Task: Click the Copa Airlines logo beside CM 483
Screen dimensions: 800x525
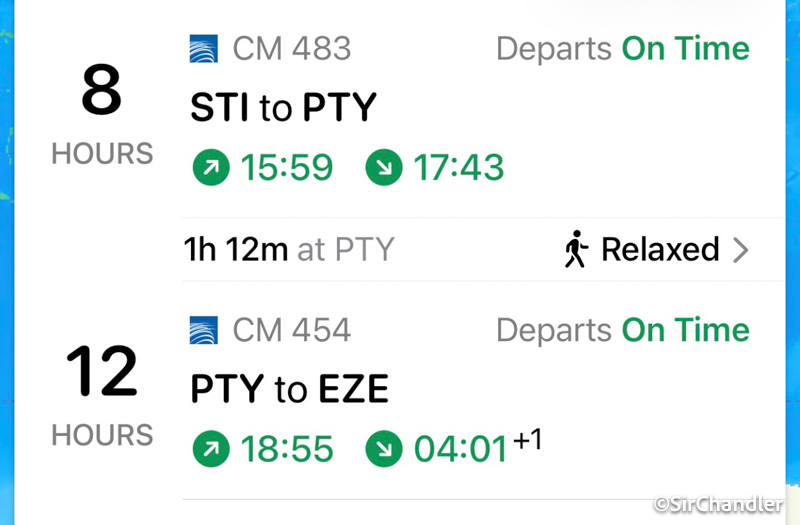Action: pyautogui.click(x=204, y=48)
